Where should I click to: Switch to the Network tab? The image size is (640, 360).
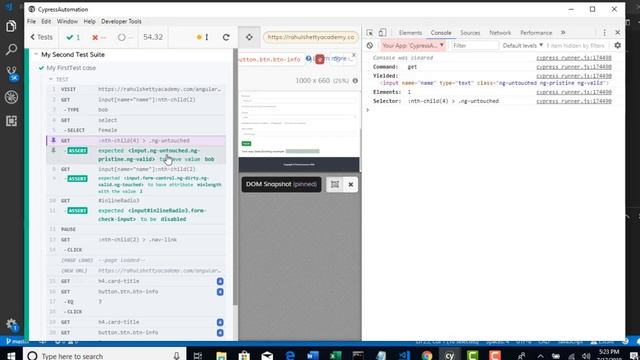click(500, 33)
